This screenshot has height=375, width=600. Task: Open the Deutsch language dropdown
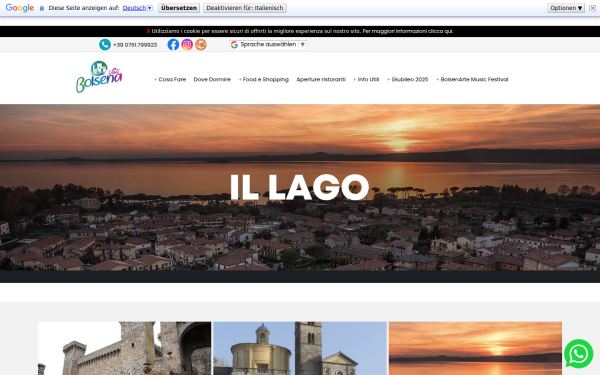tap(138, 8)
